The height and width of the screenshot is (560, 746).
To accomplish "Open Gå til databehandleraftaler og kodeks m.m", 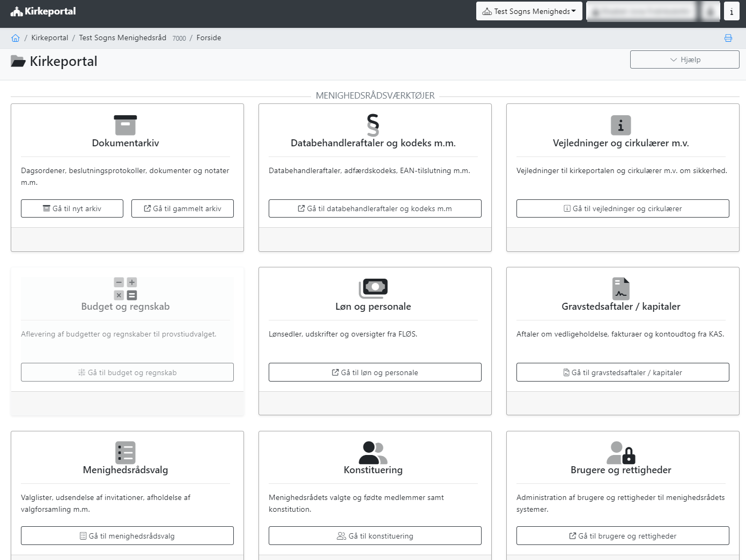I will click(x=375, y=208).
